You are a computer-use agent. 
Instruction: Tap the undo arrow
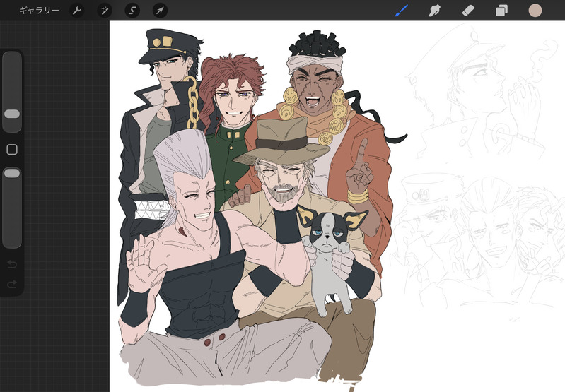tap(12, 265)
